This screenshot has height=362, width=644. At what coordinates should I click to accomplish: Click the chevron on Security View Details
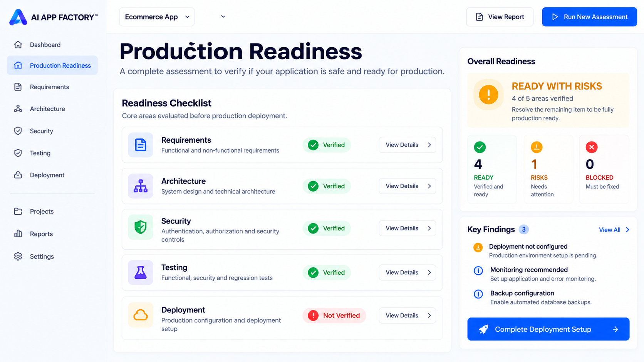pyautogui.click(x=429, y=229)
